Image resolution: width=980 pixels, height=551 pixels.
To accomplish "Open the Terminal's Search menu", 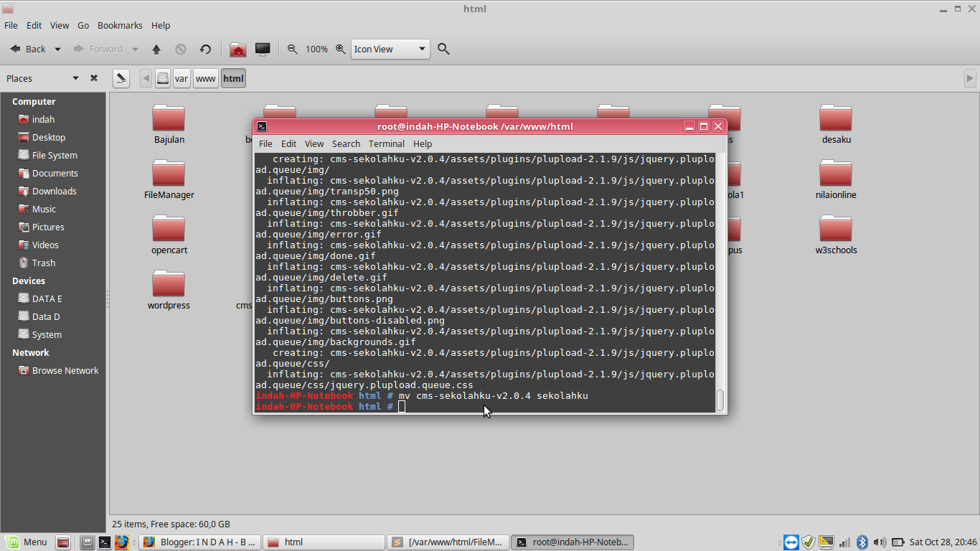I will pos(346,143).
